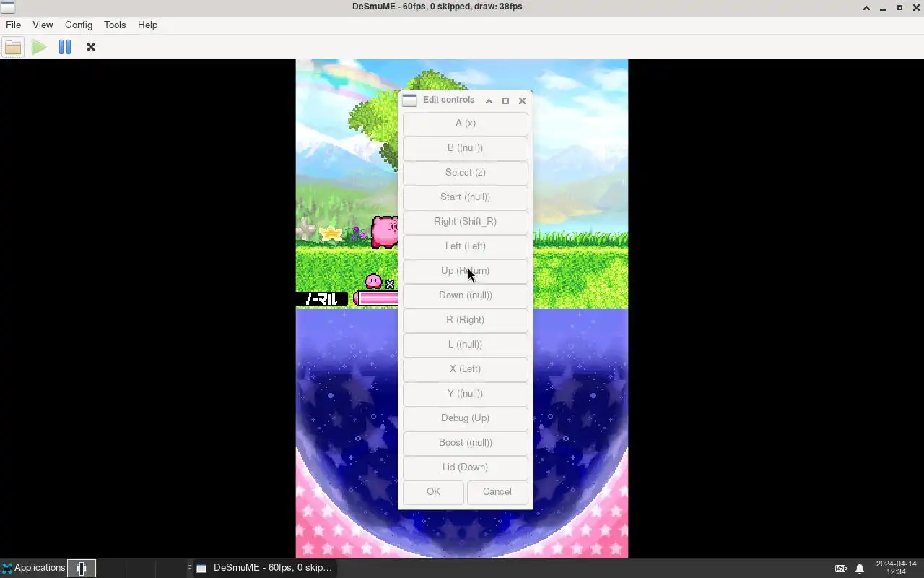Viewport: 924px width, 578px height.
Task: Edit the Debug (Up) mapping
Action: pyautogui.click(x=465, y=418)
